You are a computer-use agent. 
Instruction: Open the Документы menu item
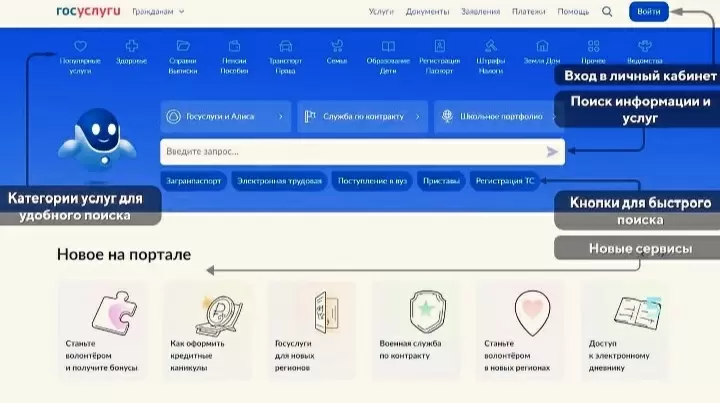tap(427, 11)
